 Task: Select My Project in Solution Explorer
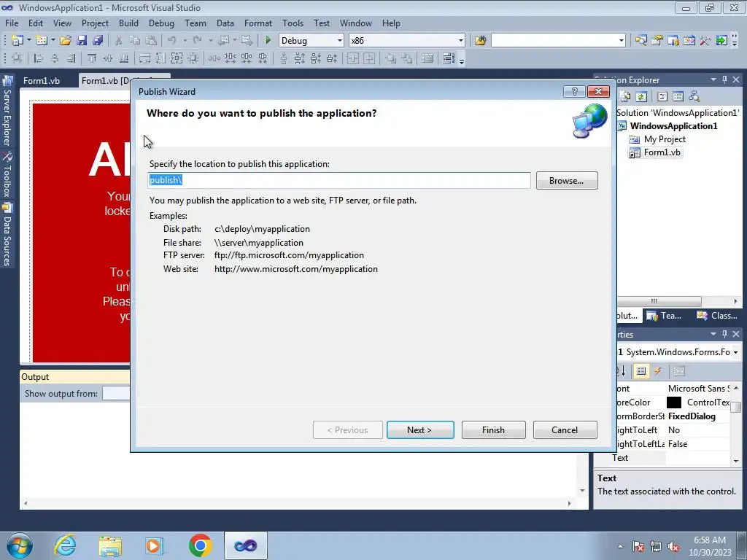tap(665, 139)
